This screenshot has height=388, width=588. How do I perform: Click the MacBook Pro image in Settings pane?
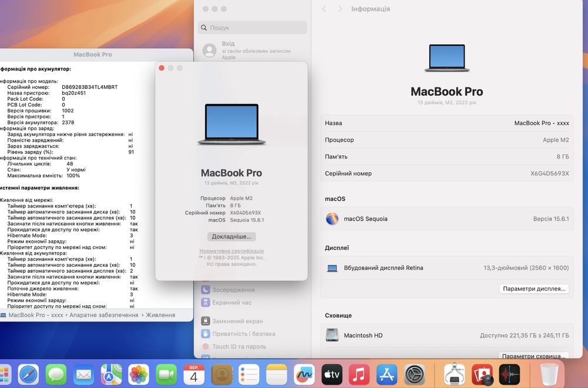[x=447, y=58]
